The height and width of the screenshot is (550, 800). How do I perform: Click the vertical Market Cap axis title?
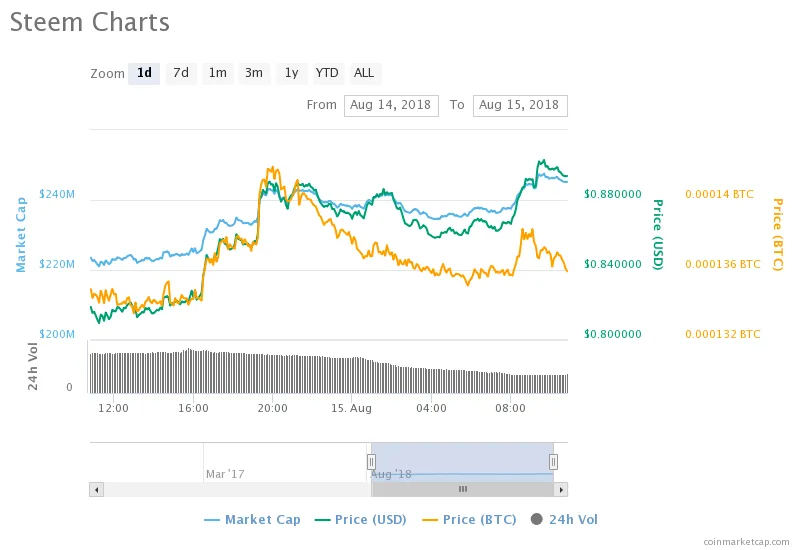tap(21, 235)
